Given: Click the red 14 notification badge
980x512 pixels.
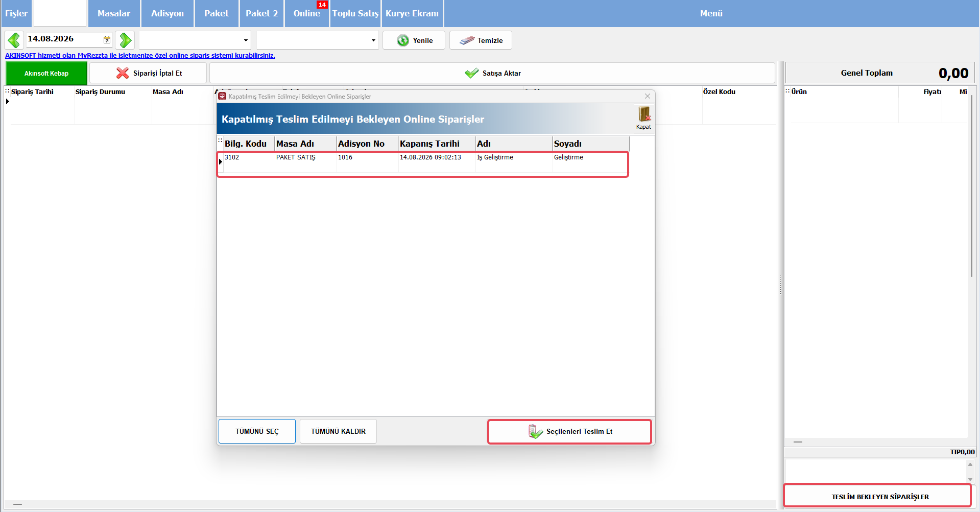Looking at the screenshot, I should pos(322,5).
